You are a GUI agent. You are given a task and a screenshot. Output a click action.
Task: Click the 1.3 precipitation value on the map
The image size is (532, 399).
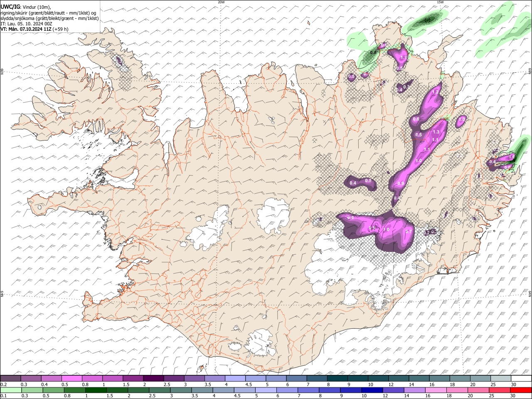point(436,132)
